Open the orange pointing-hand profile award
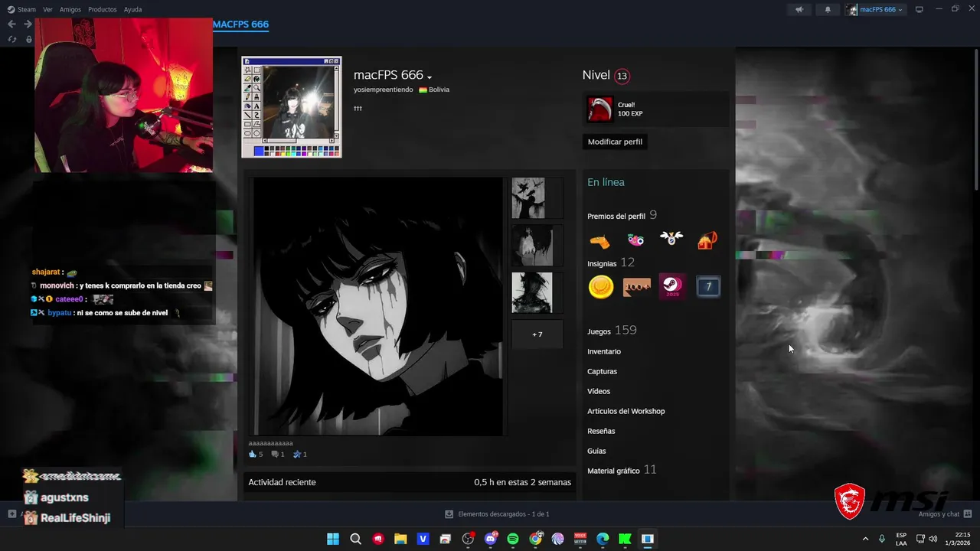The width and height of the screenshot is (980, 551). pyautogui.click(x=600, y=240)
